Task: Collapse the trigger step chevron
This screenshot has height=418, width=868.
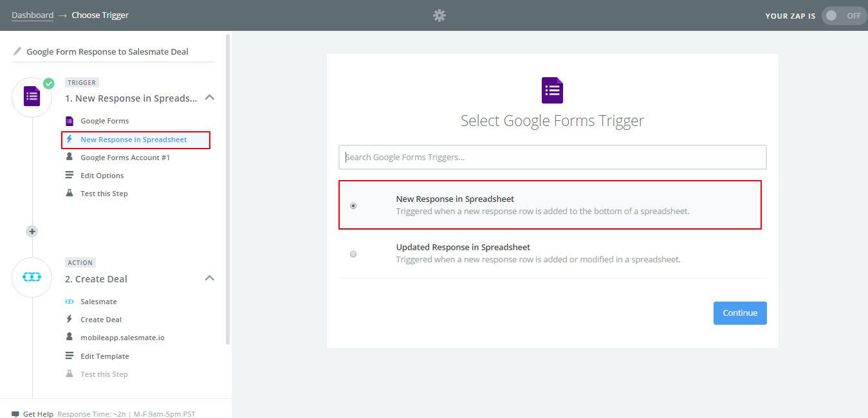Action: pyautogui.click(x=209, y=98)
